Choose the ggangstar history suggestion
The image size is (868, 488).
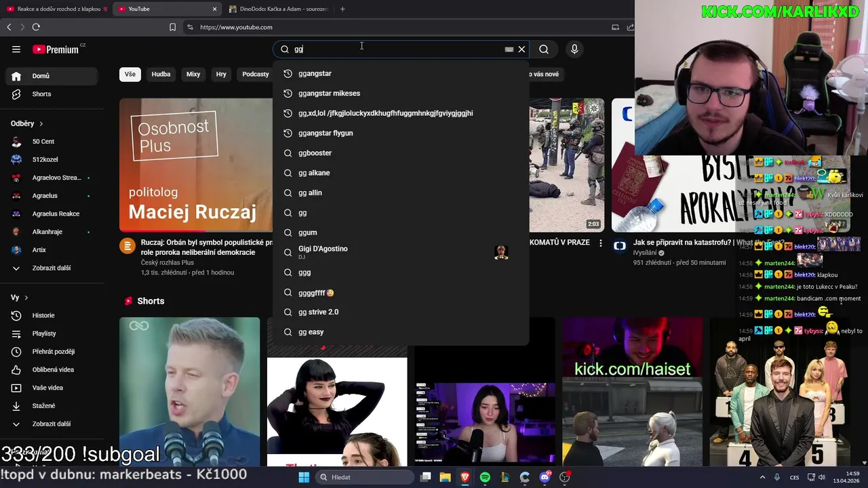click(x=401, y=73)
